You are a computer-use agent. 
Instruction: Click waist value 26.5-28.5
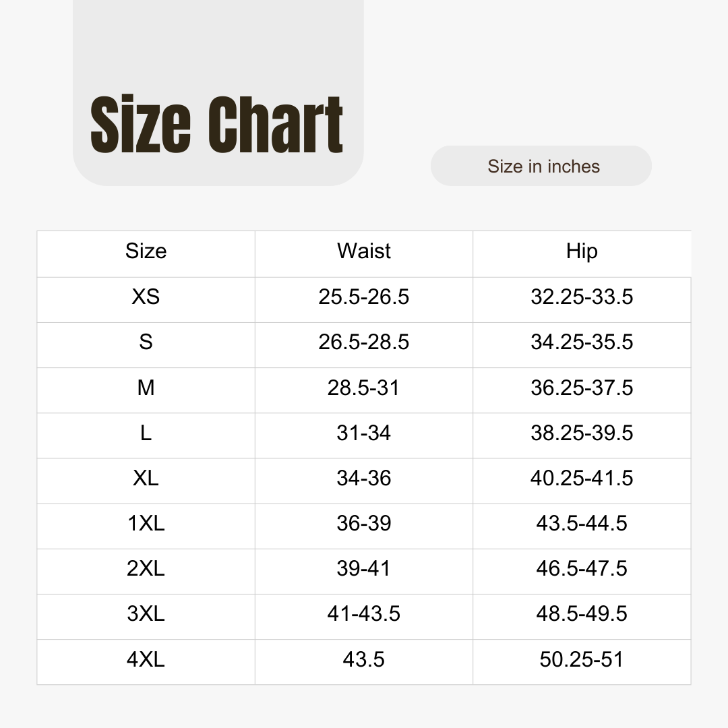364,342
